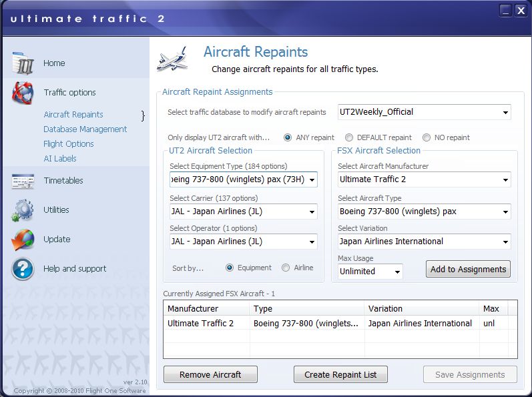This screenshot has height=397, width=532.
Task: Click the Update globe arrow icon
Action: tap(23, 240)
